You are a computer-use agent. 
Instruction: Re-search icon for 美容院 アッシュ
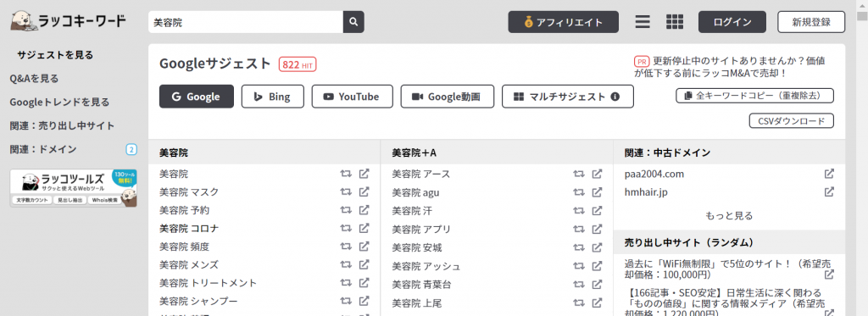579,266
